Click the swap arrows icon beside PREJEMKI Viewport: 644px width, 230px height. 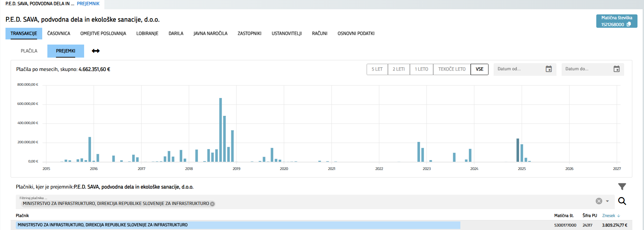tap(96, 51)
